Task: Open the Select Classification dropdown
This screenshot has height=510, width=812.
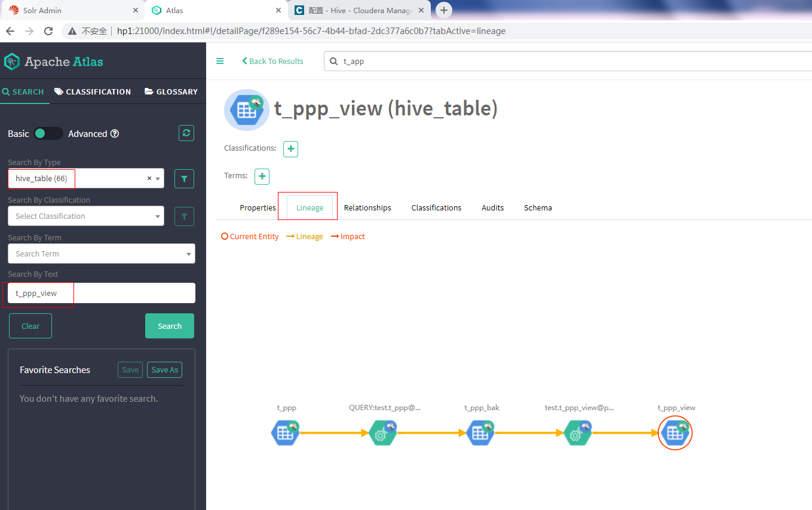Action: click(x=86, y=216)
